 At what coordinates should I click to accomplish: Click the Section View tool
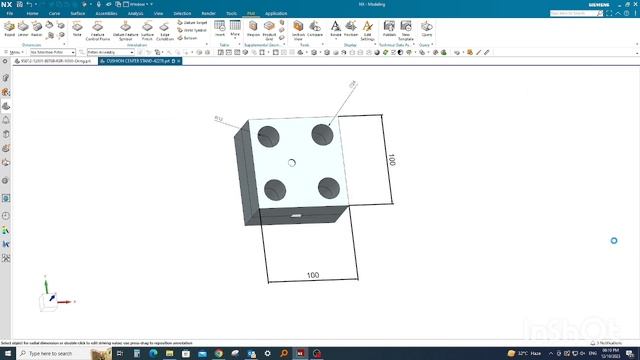(x=298, y=31)
